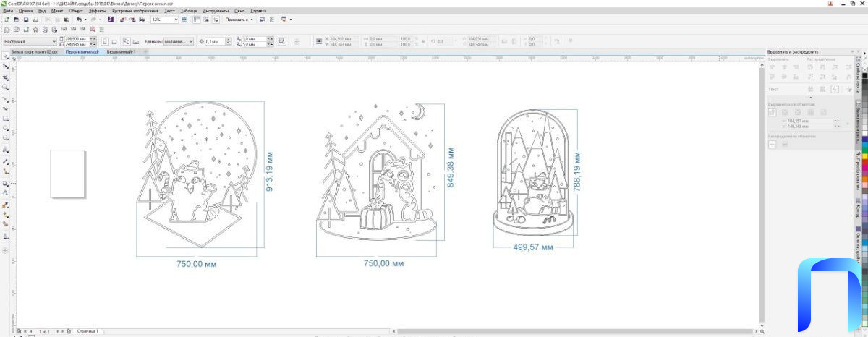Click the Publish to PDF icon
The image size is (868, 337).
(x=142, y=19)
